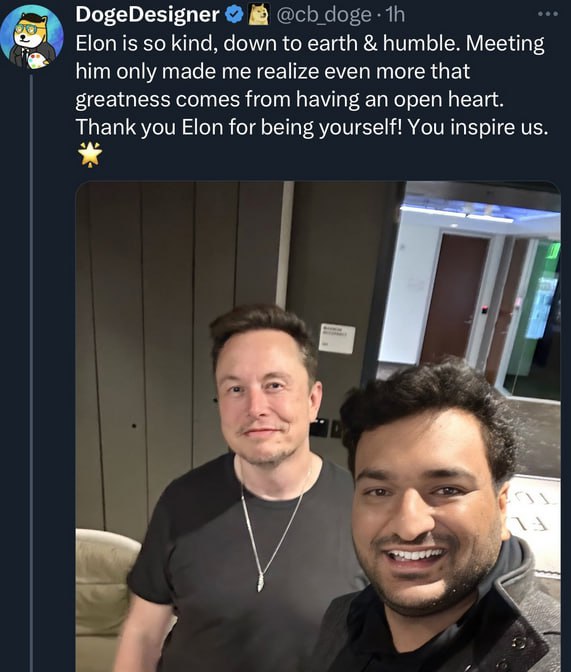Open the DogeDesigner profile avatar
571x672 pixels.
[32, 37]
